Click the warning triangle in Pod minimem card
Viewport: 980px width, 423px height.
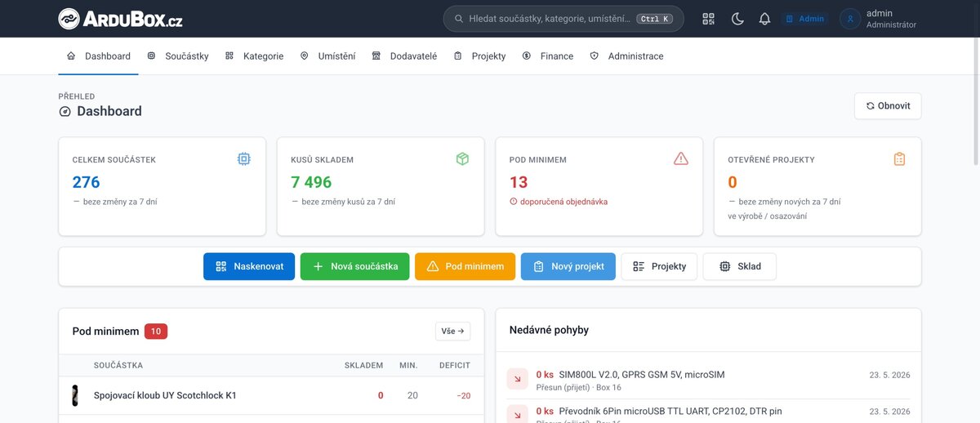pos(681,159)
